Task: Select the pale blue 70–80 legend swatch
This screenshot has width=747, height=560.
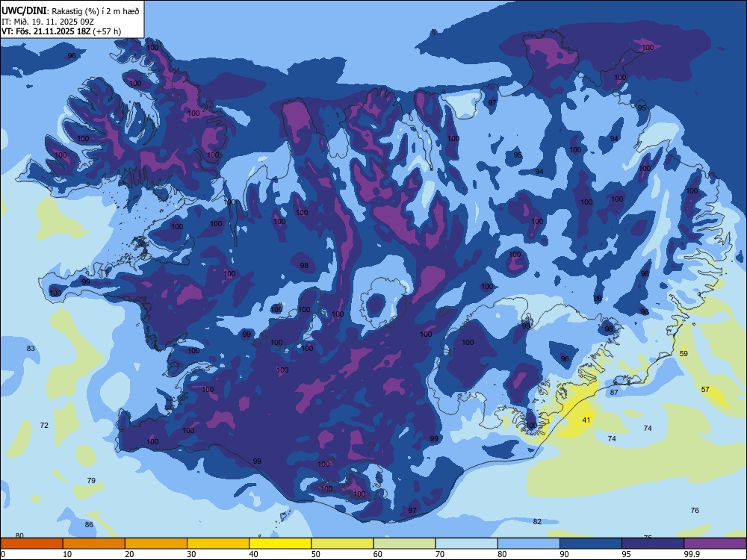Action: [466, 544]
